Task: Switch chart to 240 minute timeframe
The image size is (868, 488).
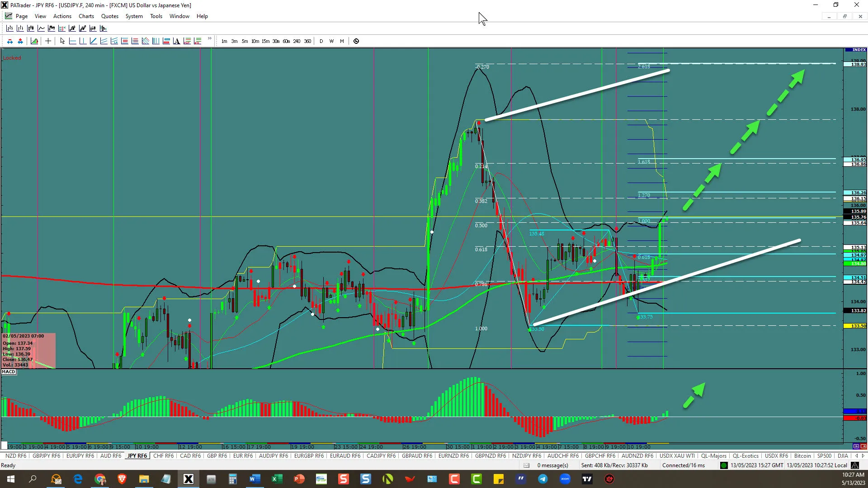Action: (297, 41)
